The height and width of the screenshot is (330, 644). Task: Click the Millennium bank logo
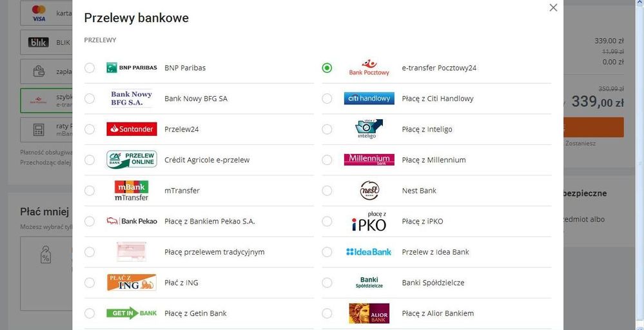(x=369, y=160)
